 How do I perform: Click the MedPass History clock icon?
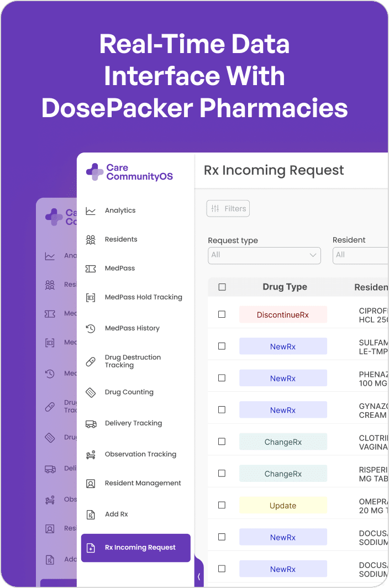tap(91, 328)
